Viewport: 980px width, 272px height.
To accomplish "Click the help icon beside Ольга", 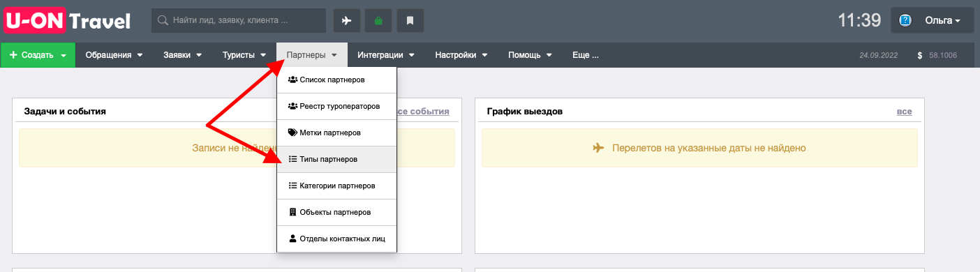I will [906, 21].
